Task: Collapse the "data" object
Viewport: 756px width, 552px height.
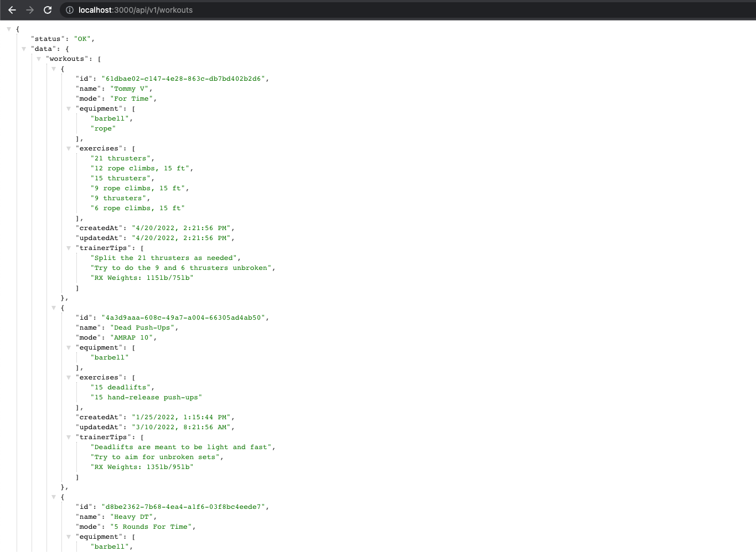Action: click(x=24, y=49)
